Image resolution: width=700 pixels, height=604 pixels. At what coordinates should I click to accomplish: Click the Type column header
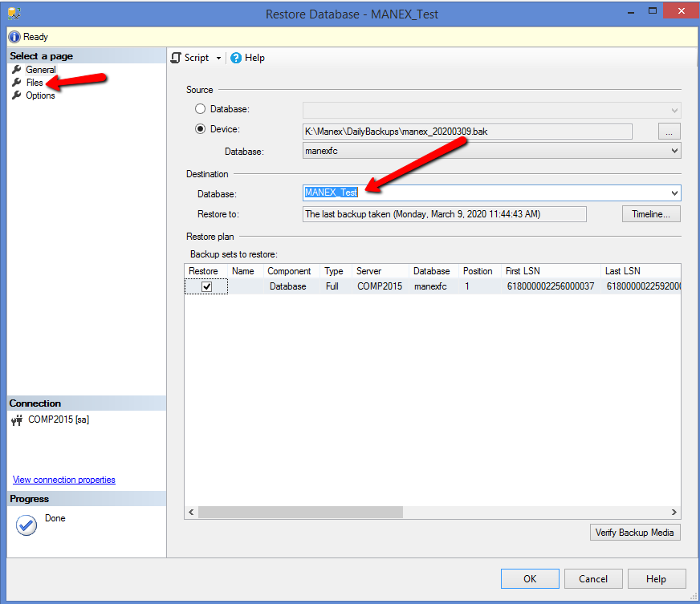(336, 271)
